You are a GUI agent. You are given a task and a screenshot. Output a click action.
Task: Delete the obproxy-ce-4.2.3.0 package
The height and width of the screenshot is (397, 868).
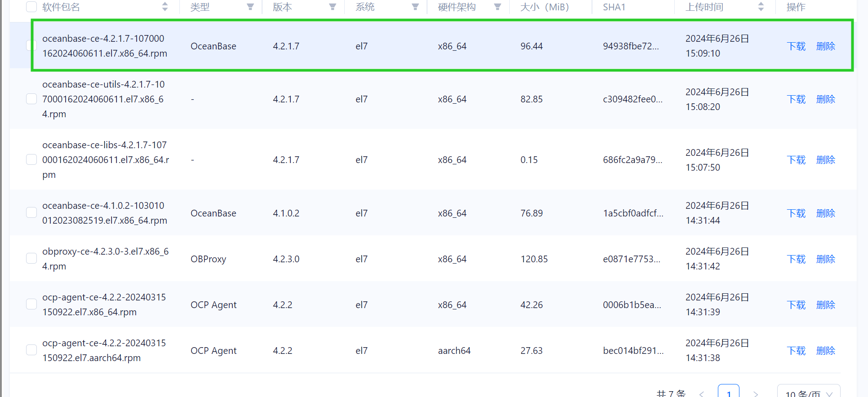[826, 259]
